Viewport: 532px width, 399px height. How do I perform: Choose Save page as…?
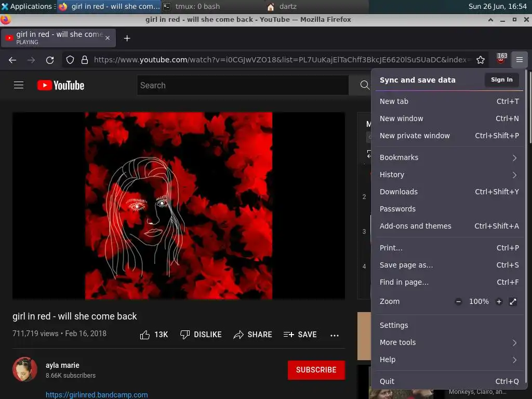(449, 265)
